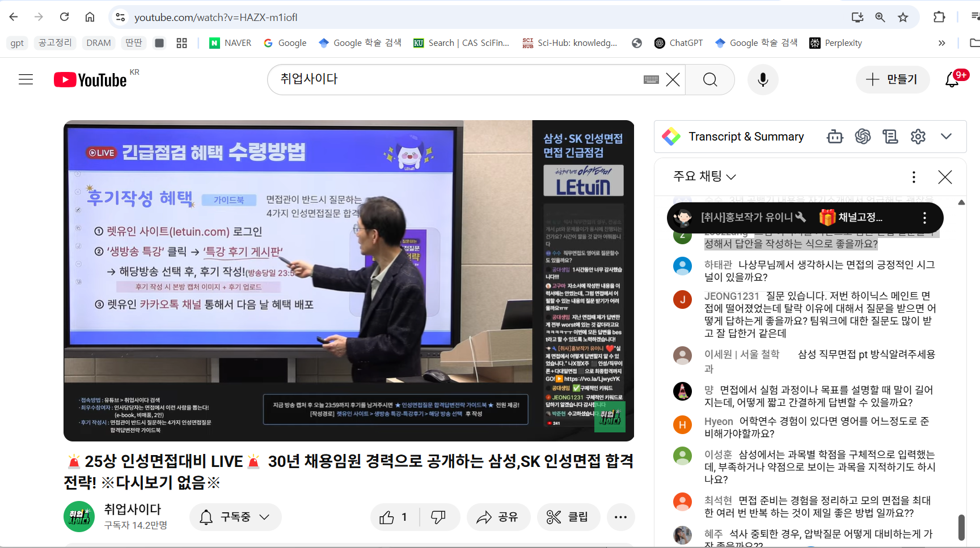Click the voice search microphone icon

[763, 79]
